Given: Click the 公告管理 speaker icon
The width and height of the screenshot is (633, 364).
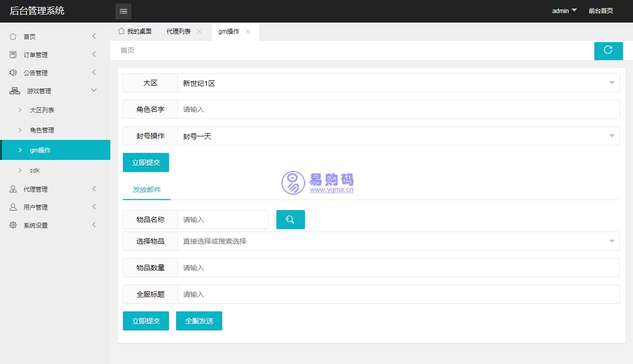Looking at the screenshot, I should 13,73.
